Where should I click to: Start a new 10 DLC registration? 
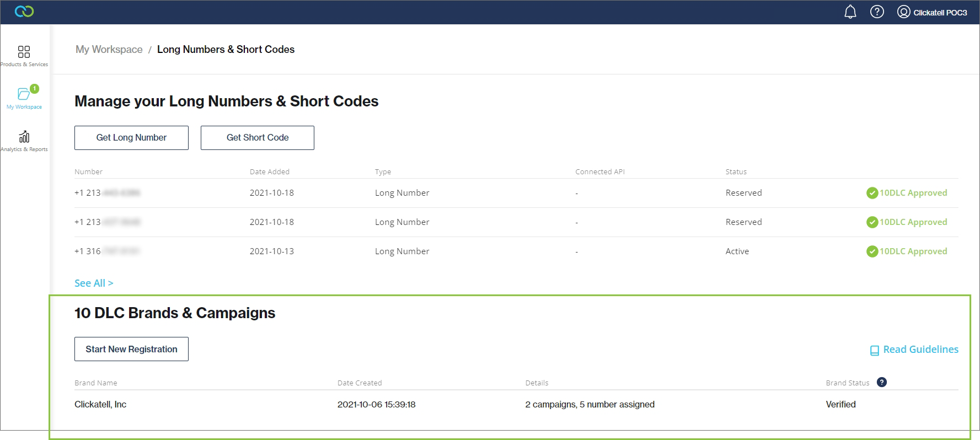click(x=131, y=349)
